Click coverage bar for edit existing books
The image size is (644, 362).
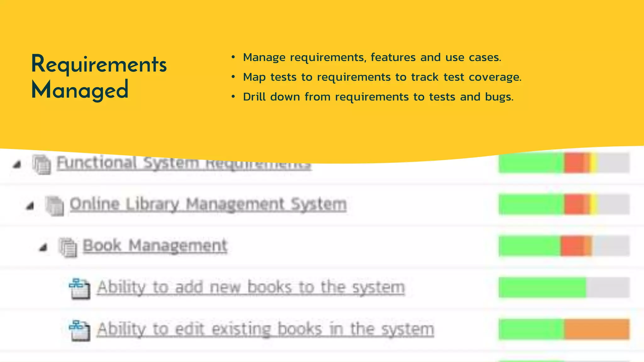coord(564,329)
